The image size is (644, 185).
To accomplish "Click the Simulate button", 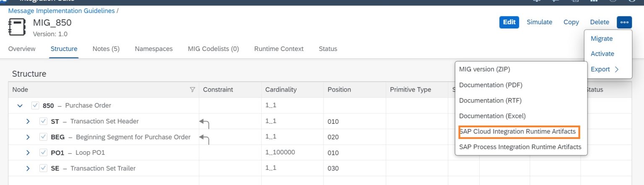I will (539, 22).
